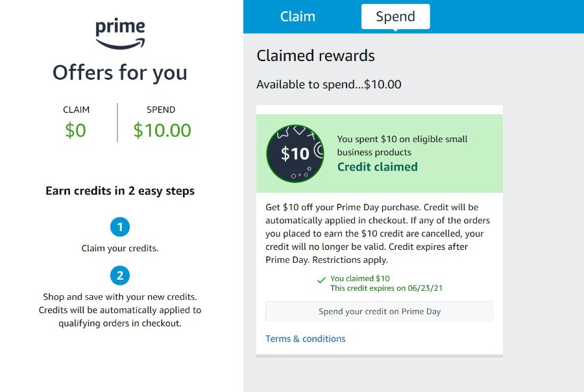This screenshot has height=392, width=584.
Task: Click the Claim your credits step text
Action: pos(120,248)
